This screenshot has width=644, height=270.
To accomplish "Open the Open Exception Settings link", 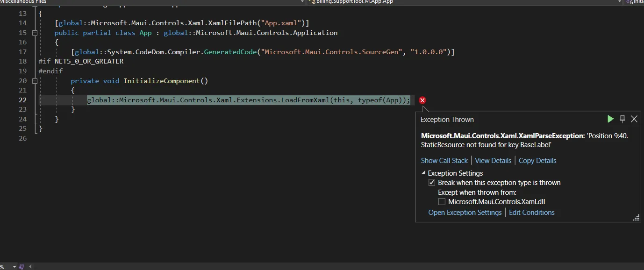I will tap(465, 213).
